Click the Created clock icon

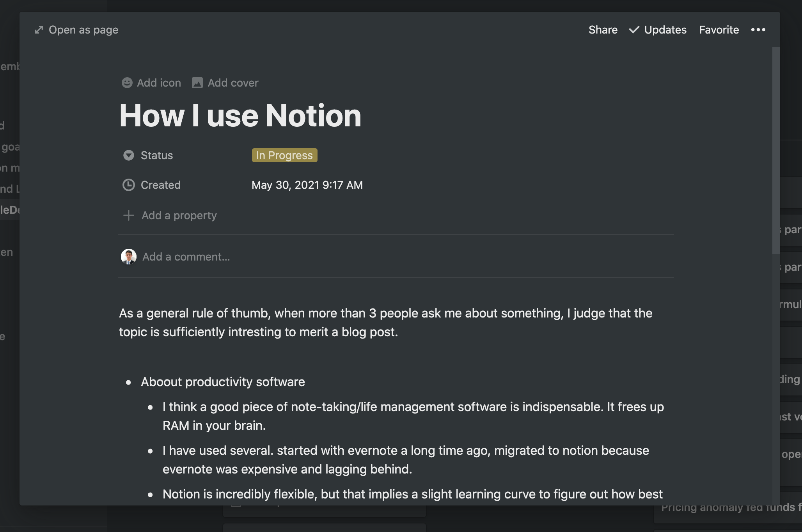click(129, 185)
